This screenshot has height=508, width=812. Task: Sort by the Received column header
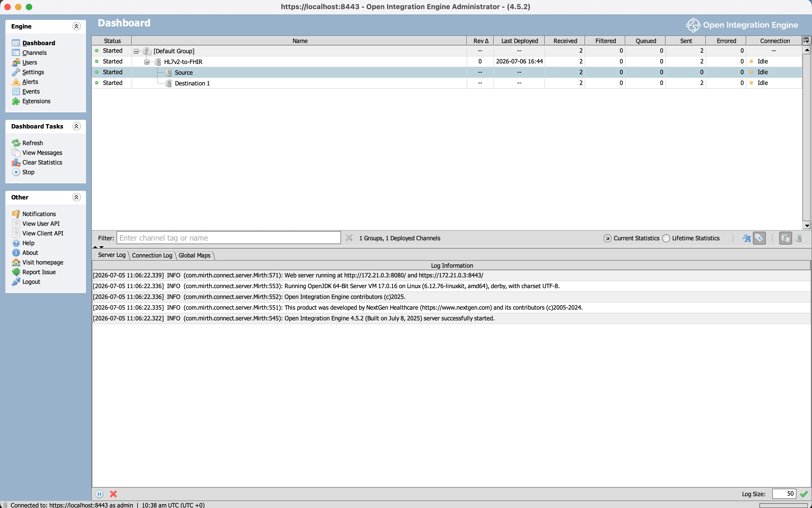pos(565,41)
